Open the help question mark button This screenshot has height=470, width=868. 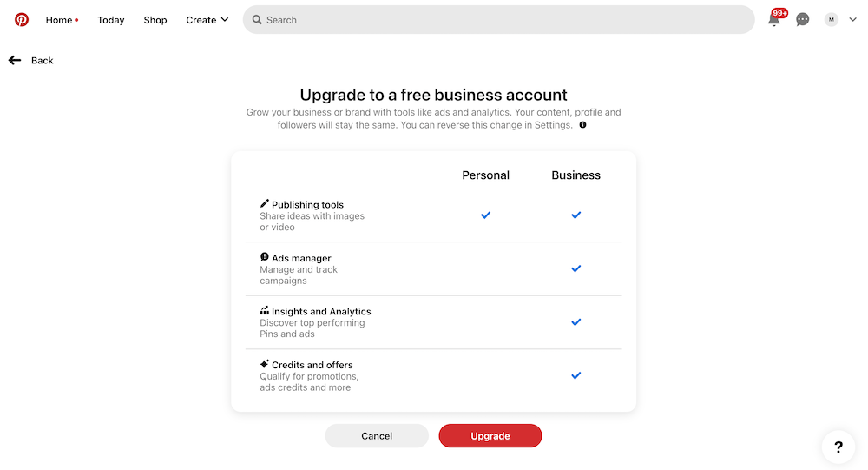click(x=838, y=447)
